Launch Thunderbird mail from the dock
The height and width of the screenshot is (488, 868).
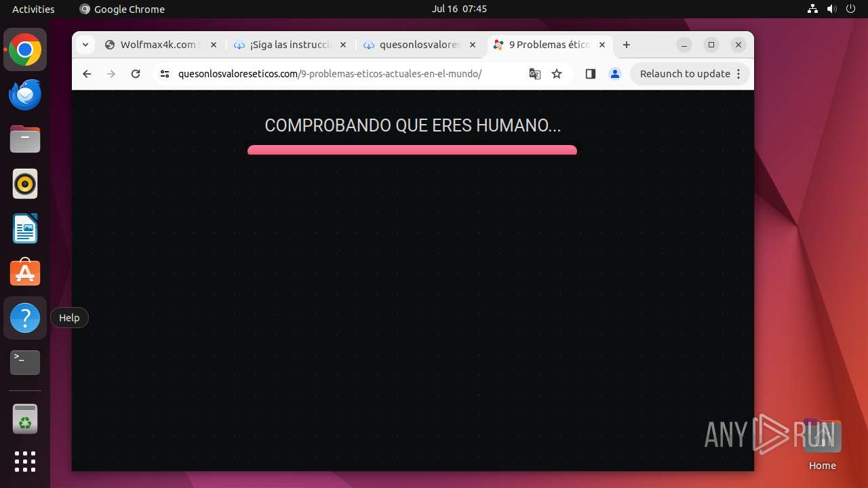coord(25,94)
